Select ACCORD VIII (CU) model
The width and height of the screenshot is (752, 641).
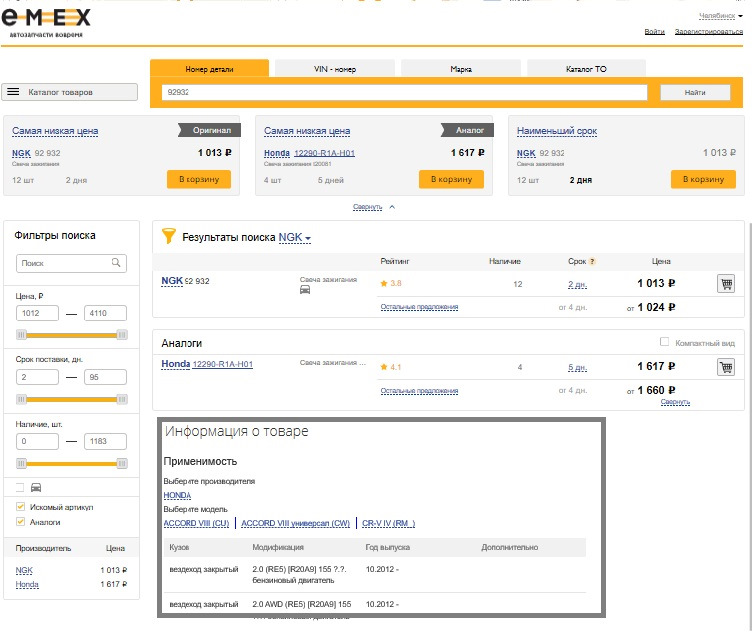[197, 523]
